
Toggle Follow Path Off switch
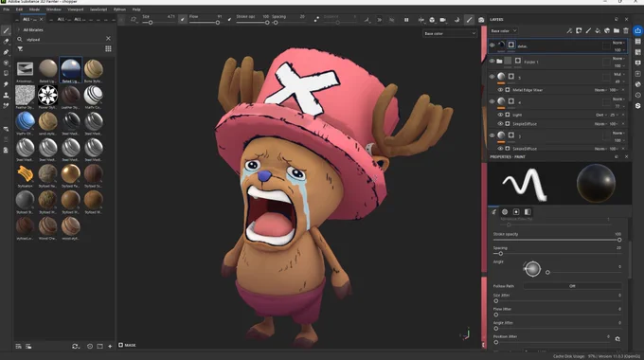pos(572,286)
